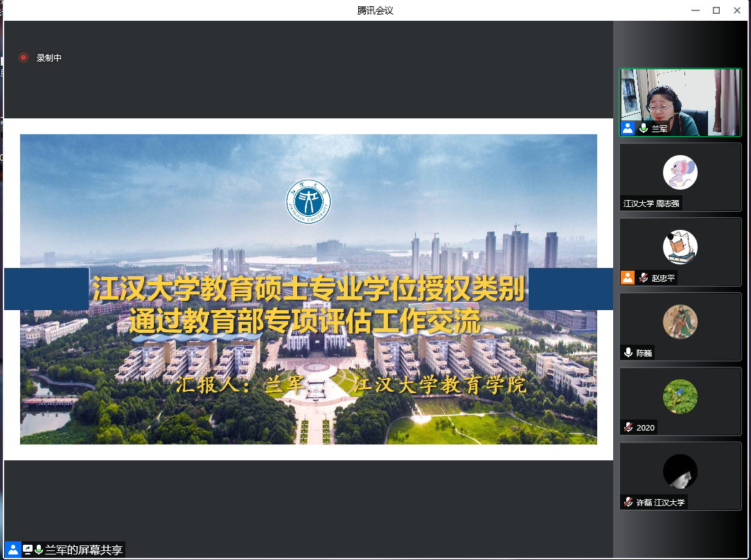Select 赵忠平's reading cat avatar

(680, 247)
